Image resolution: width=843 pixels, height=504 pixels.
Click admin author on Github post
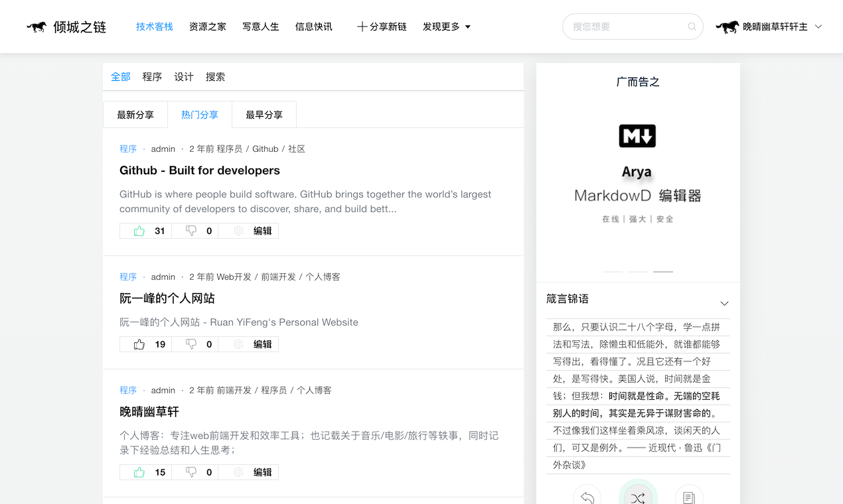coord(163,149)
